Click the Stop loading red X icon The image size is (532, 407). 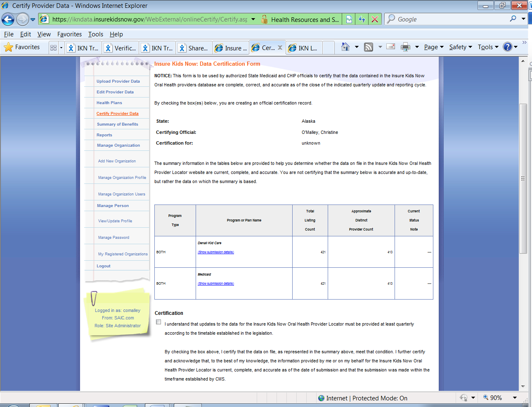click(375, 19)
